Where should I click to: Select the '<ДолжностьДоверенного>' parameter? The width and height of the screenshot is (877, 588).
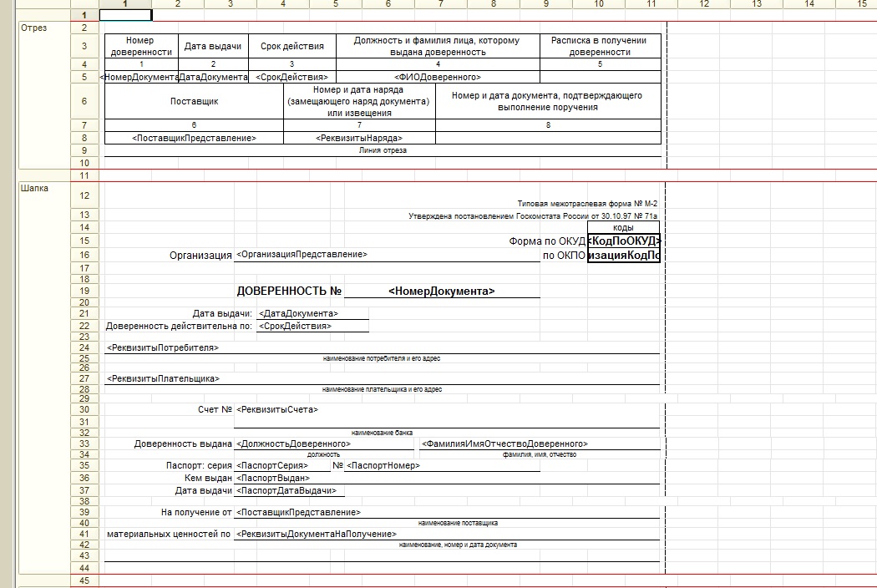(x=294, y=444)
